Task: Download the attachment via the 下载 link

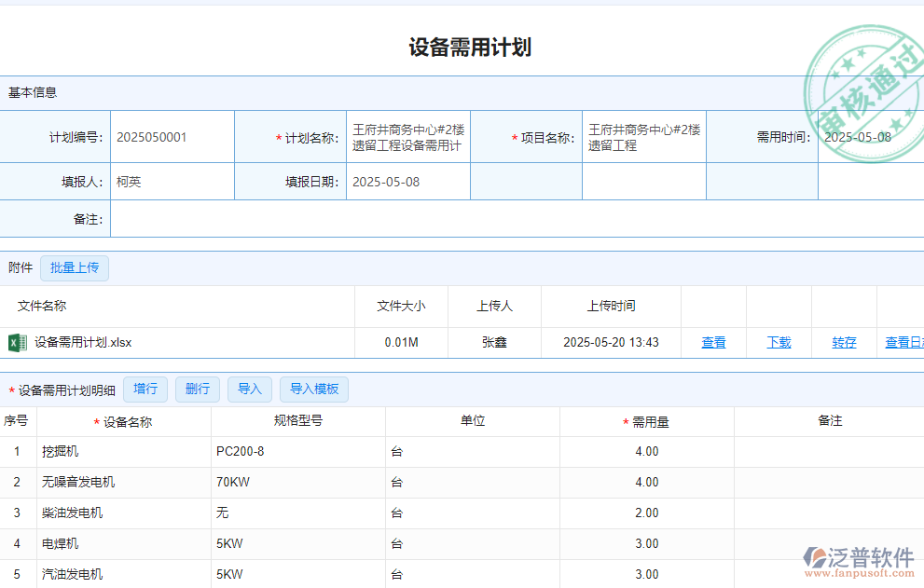Action: pyautogui.click(x=779, y=342)
